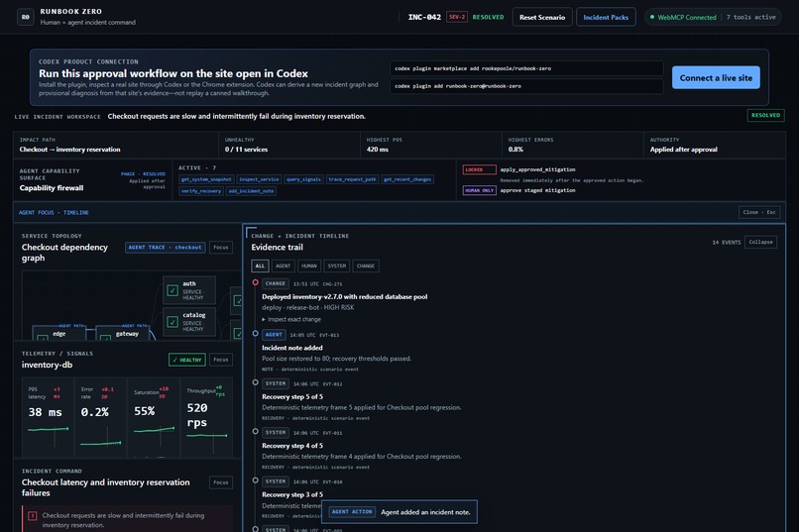Click the Recovery step 5 timeline marker

256,382
